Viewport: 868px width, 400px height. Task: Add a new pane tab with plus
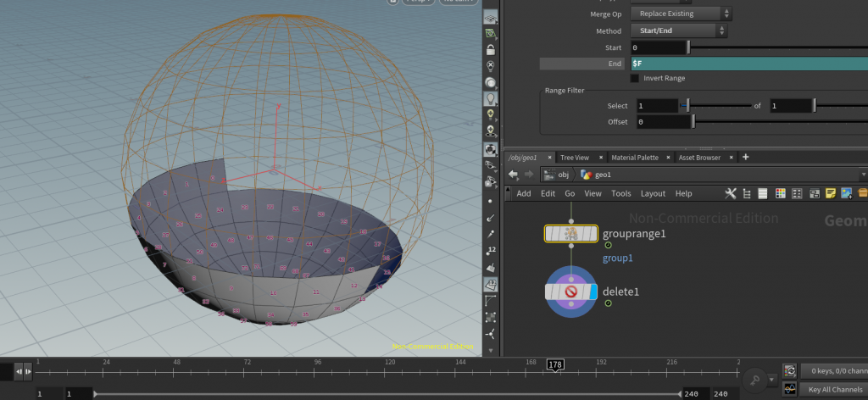[x=746, y=157]
